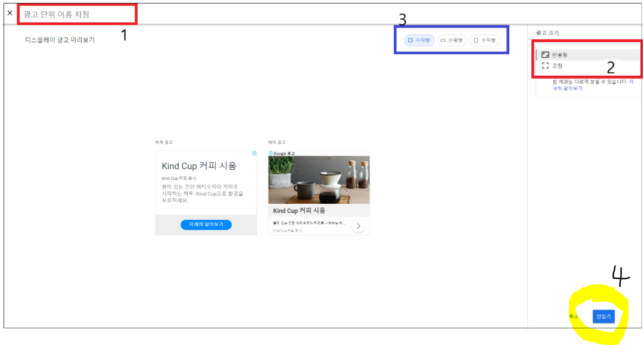Click the 취소 cancel button
Image resolution: width=644 pixels, height=345 pixels.
coord(574,316)
